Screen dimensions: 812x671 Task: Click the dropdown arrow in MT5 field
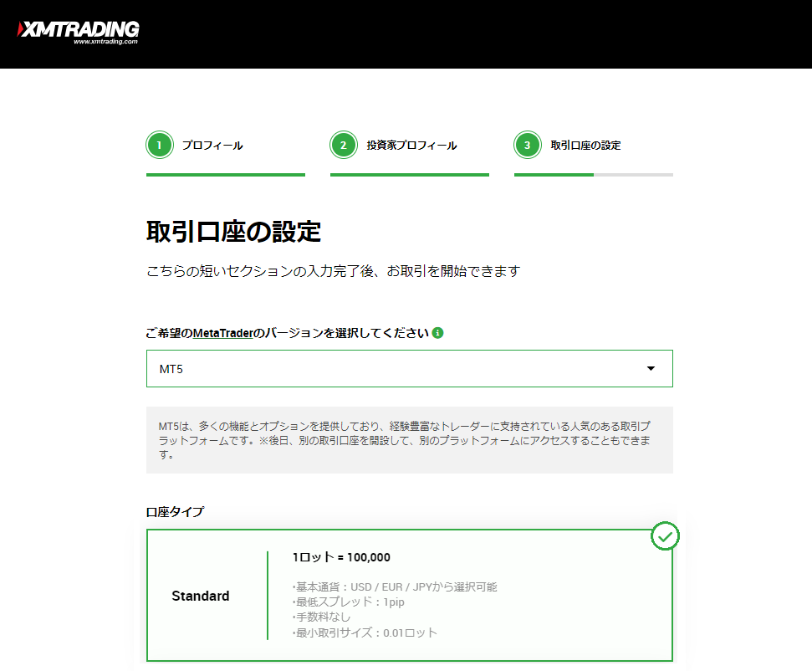click(x=651, y=368)
